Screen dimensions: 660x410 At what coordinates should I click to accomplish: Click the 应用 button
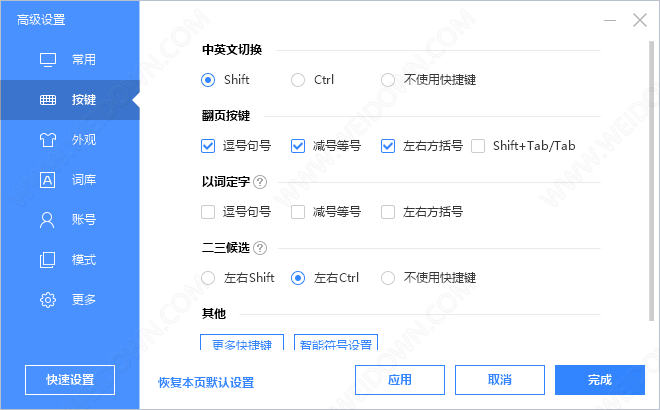400,380
